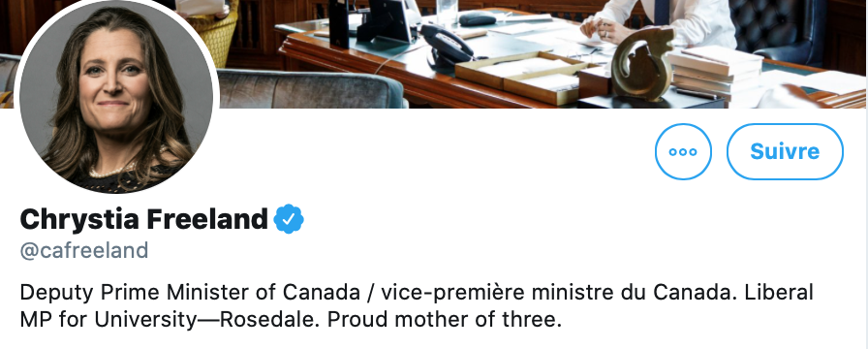Viewport: 868px width, 349px height.
Task: Click the Chrystia Freeland display name
Action: 144,219
